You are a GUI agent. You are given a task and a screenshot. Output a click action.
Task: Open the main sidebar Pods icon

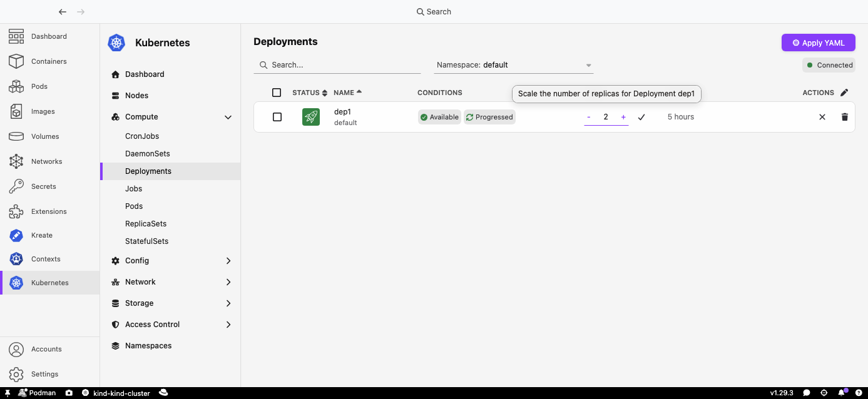pos(16,86)
